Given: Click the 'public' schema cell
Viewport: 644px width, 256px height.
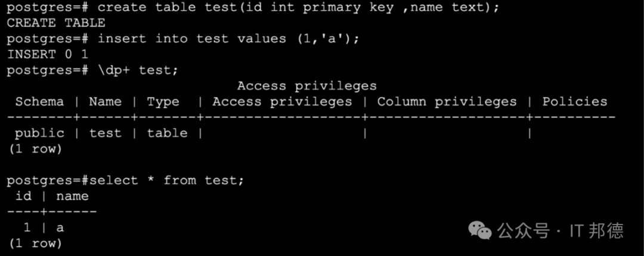Looking at the screenshot, I should (39, 134).
